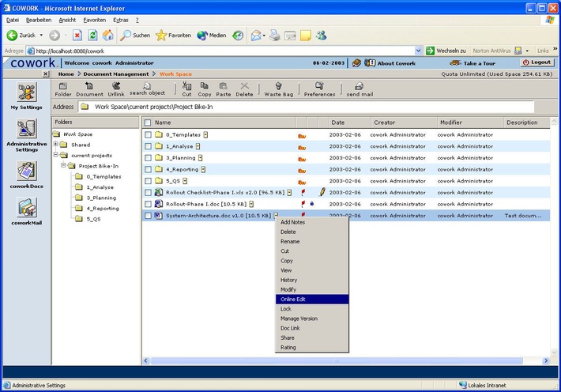Choose Add Notes from context menu
Image resolution: width=561 pixels, height=392 pixels.
point(312,222)
